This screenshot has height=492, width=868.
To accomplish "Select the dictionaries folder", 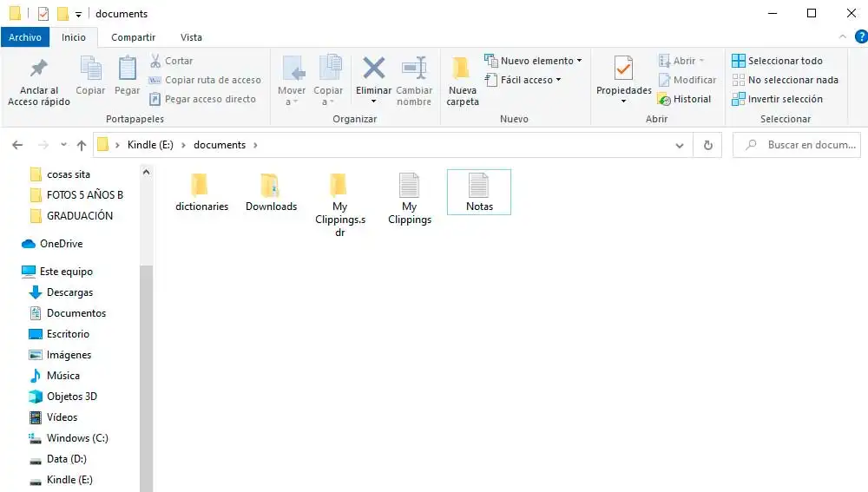I will coord(201,192).
